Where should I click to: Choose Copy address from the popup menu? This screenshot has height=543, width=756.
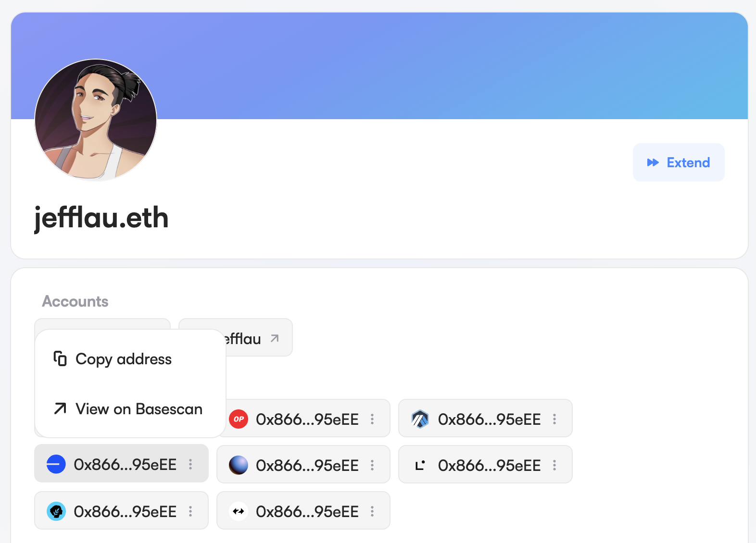(x=123, y=359)
